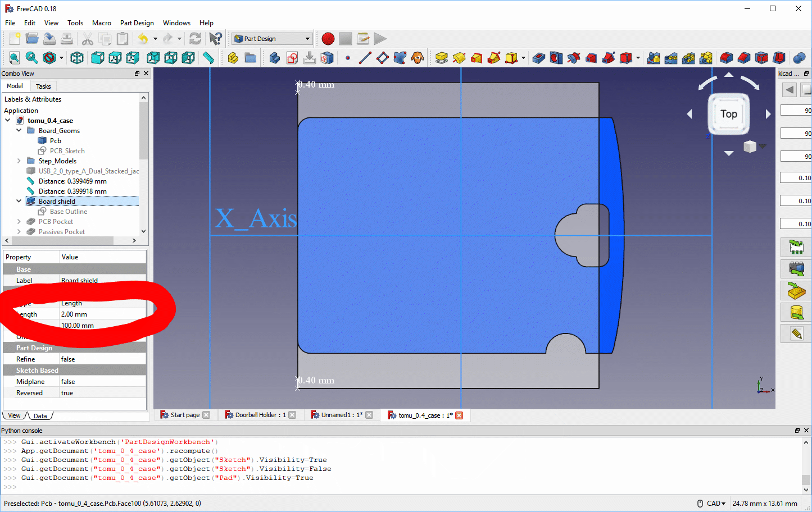Select the Pad tool

(442, 58)
